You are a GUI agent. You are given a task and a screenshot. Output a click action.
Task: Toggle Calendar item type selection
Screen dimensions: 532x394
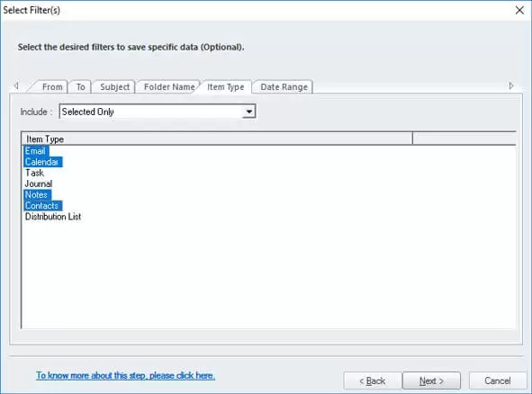(42, 162)
